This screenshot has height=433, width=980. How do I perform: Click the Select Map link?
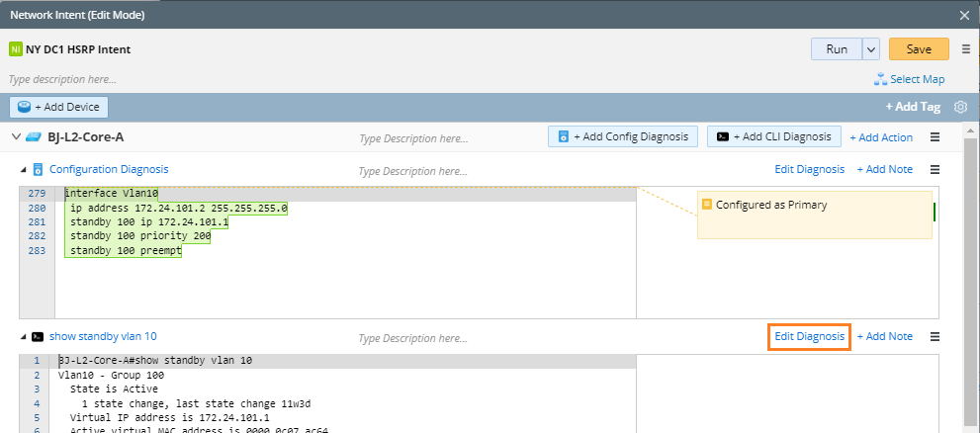910,79
